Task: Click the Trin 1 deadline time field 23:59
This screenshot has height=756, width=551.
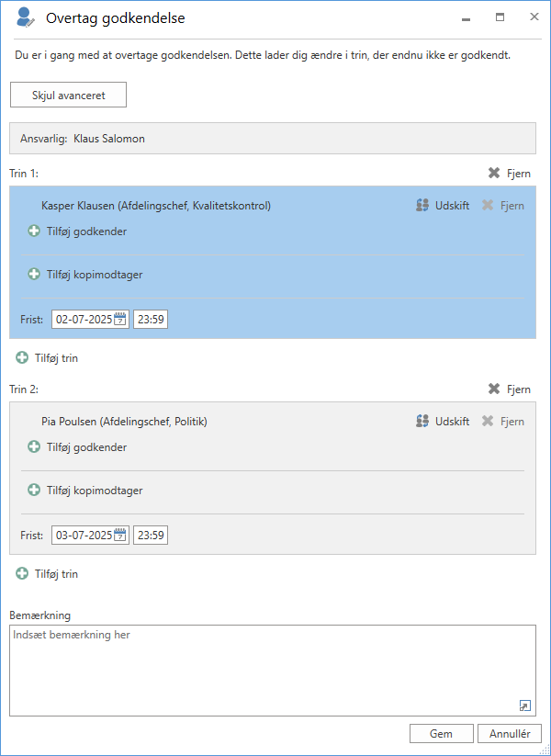Action: coord(151,320)
